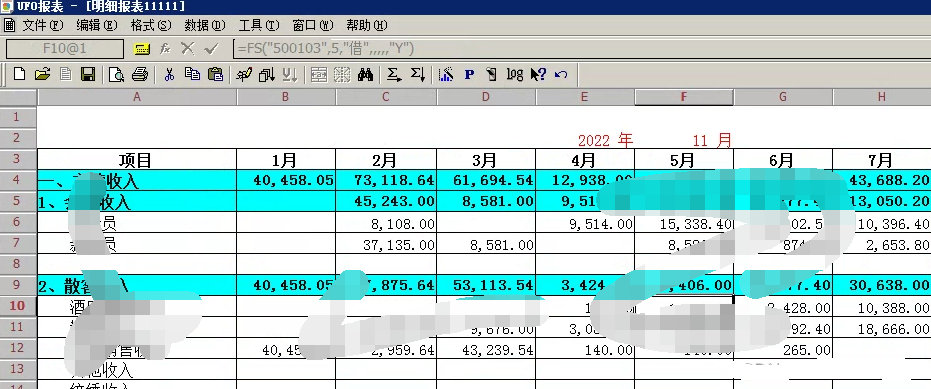The height and width of the screenshot is (389, 931).
Task: Activate the context help pointer icon
Action: click(538, 74)
